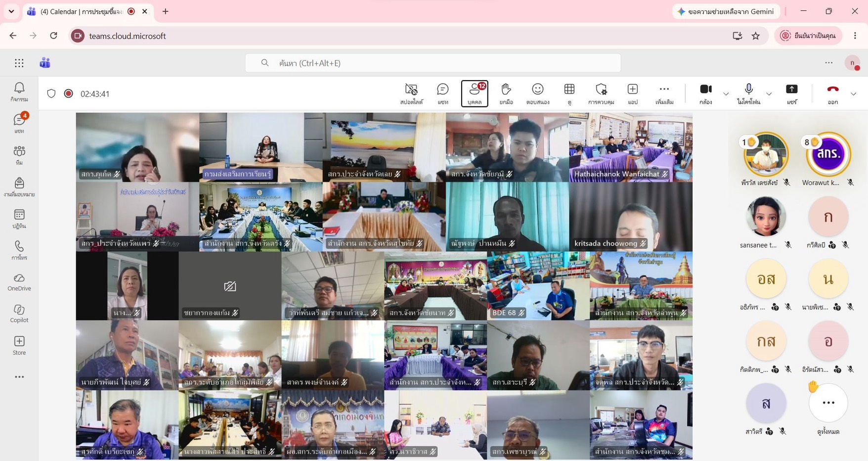Open the apps grid launcher

tap(19, 63)
